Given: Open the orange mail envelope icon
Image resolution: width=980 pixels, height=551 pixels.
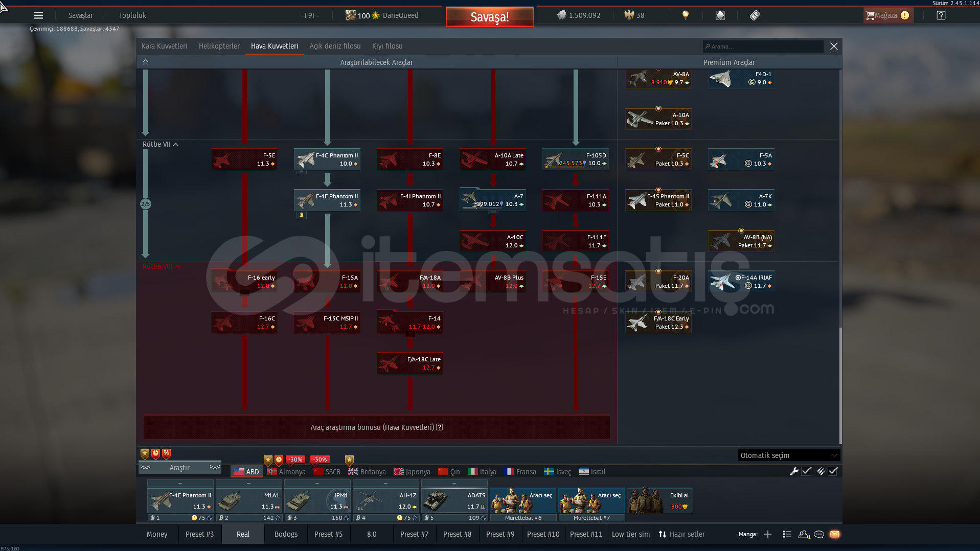Looking at the screenshot, I should pos(835,534).
